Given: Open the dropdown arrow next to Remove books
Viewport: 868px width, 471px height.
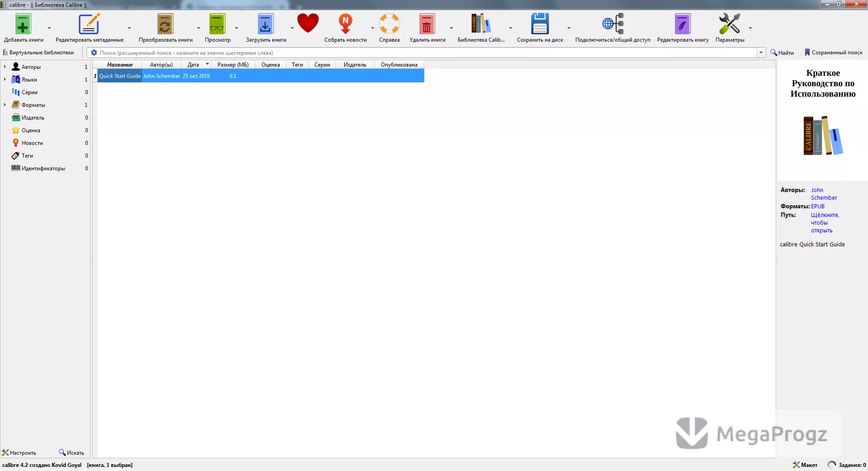Looking at the screenshot, I should (x=451, y=28).
